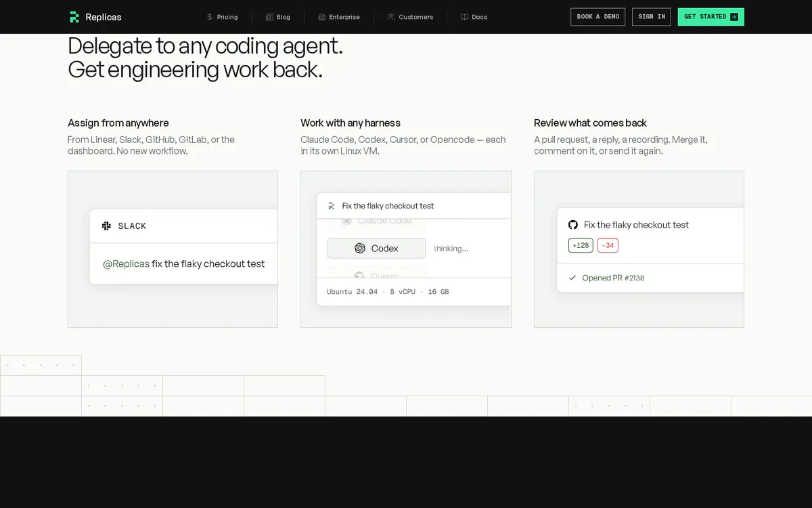The image size is (812, 508).
Task: Open the Pricing page from the navigation
Action: click(222, 17)
